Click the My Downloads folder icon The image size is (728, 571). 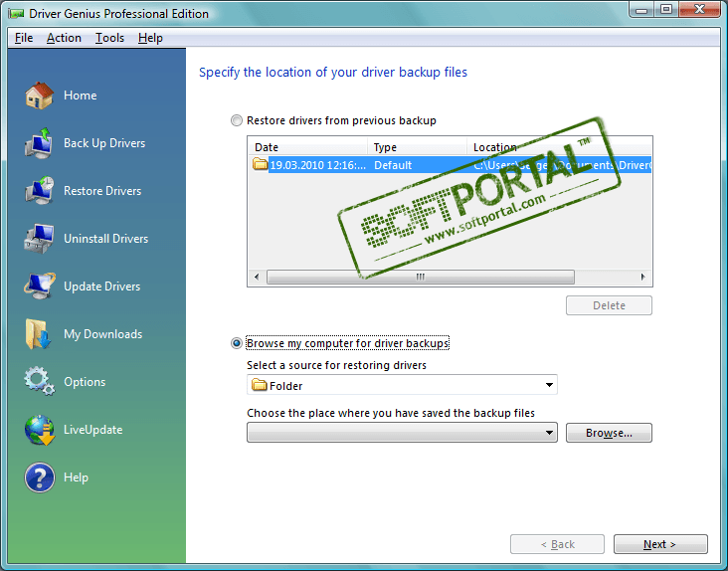pyautogui.click(x=38, y=334)
